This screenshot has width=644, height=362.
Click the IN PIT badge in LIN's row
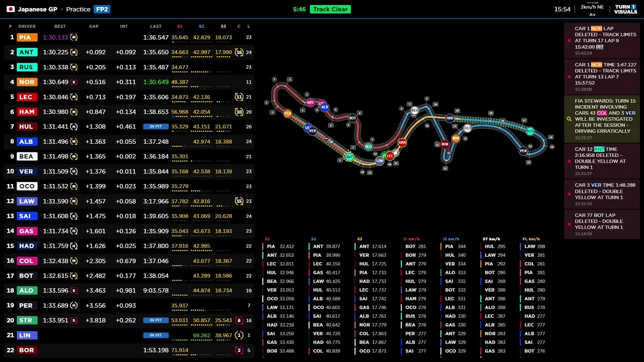155,335
